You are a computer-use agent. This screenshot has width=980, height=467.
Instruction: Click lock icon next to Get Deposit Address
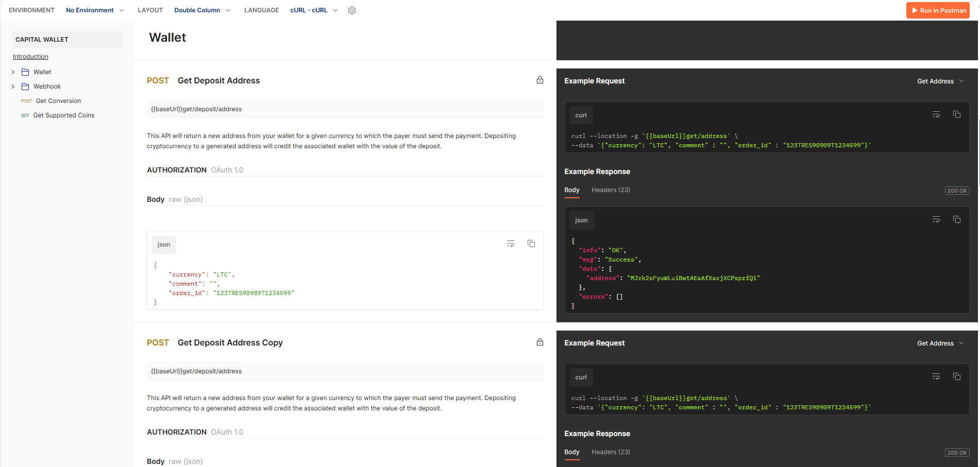pos(540,80)
